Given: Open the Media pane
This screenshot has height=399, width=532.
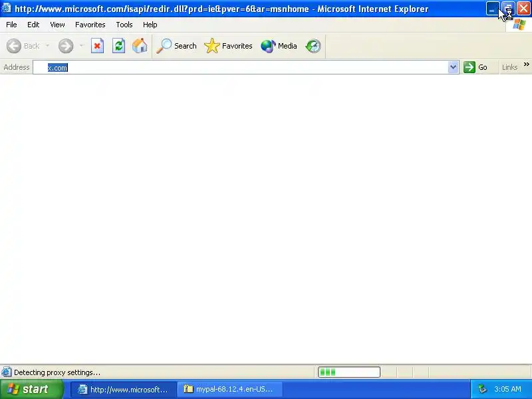Looking at the screenshot, I should (x=279, y=46).
